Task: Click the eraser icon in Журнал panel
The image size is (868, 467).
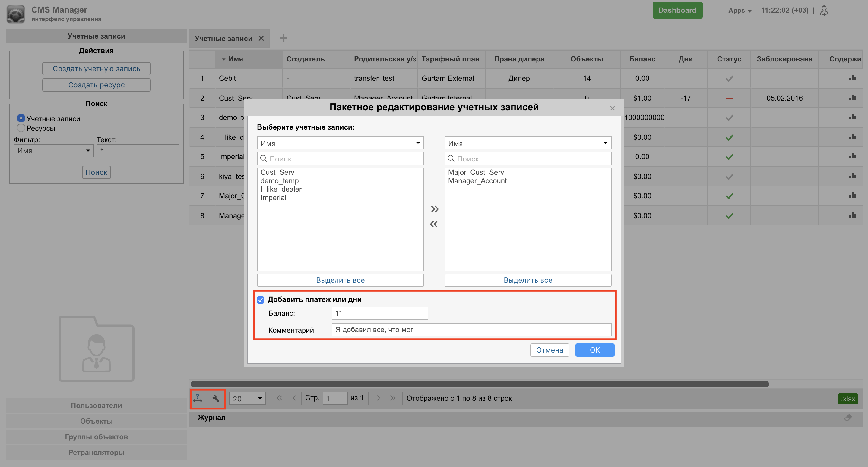Action: 848,418
